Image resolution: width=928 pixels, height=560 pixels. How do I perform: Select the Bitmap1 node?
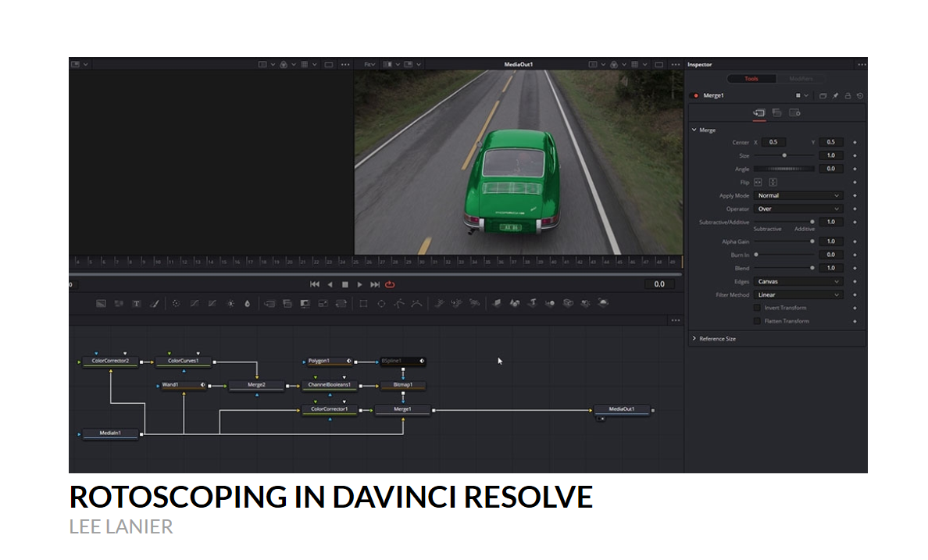[403, 385]
